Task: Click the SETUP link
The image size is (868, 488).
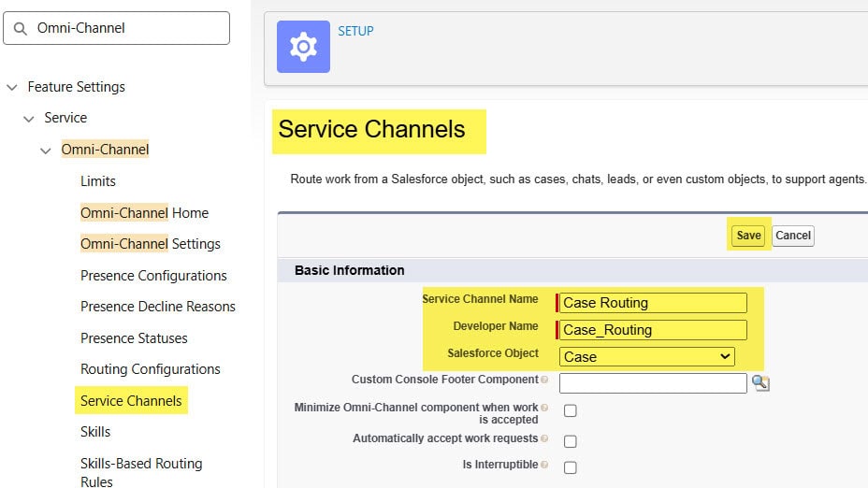Action: point(356,31)
